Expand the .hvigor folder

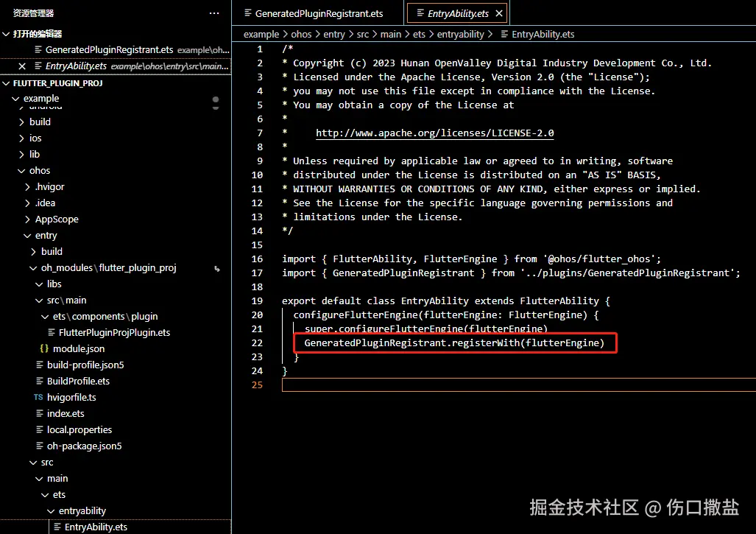click(x=27, y=186)
